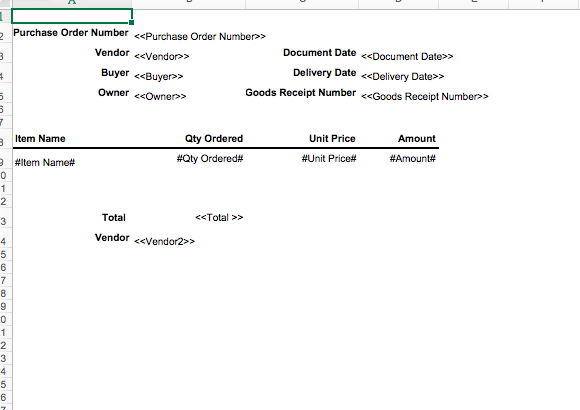
Task: Click the <<Purchase Order Number>> placeholder cell
Action: tap(200, 37)
